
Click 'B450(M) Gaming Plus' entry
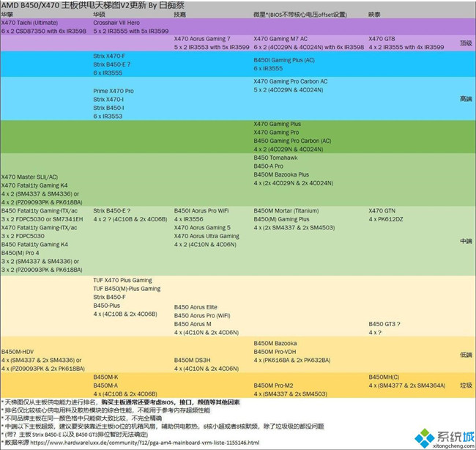coord(281,219)
